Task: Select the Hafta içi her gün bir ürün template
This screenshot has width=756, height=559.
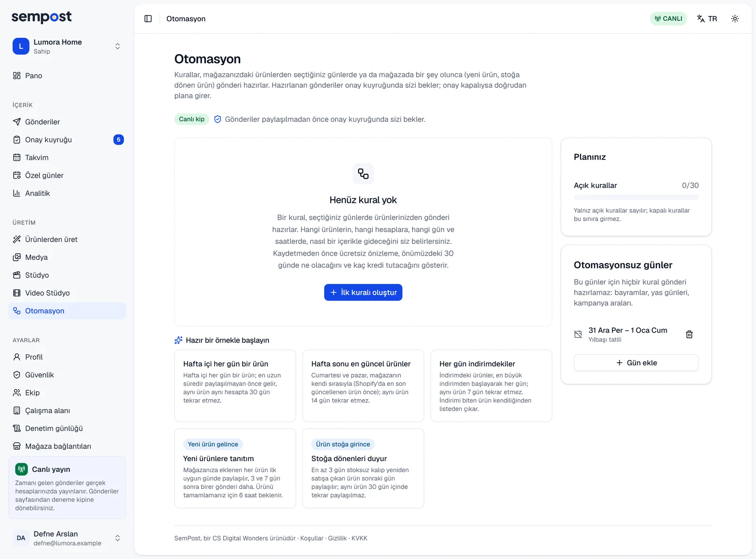Action: click(x=235, y=386)
